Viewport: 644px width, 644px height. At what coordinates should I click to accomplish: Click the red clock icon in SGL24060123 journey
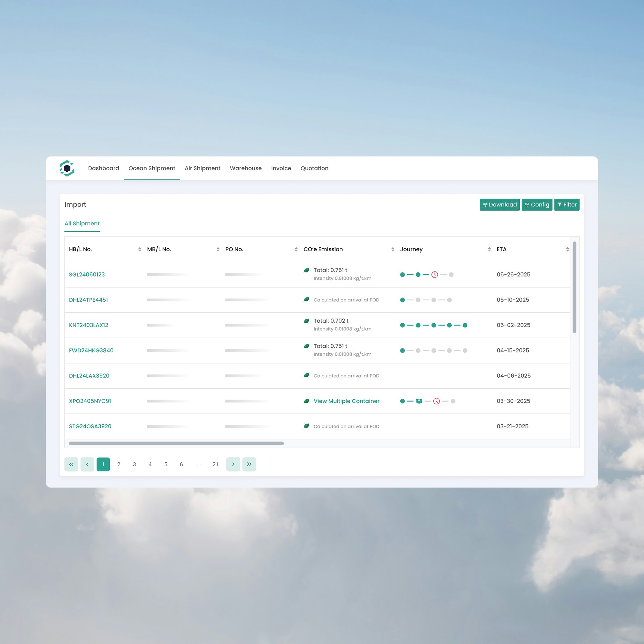point(435,275)
